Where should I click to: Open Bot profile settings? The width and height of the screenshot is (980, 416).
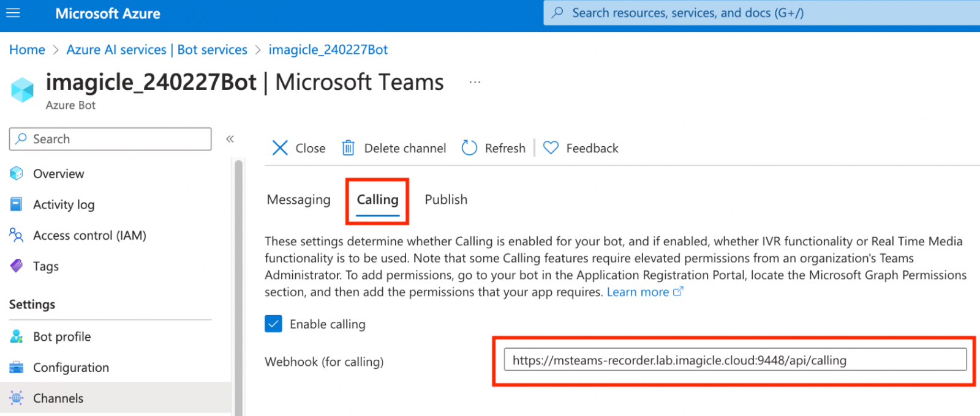click(61, 336)
